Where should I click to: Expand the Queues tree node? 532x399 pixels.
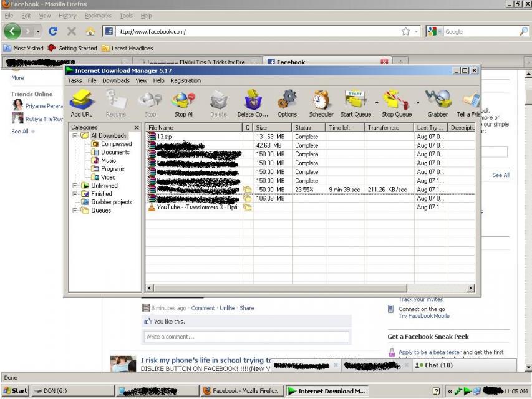point(75,211)
